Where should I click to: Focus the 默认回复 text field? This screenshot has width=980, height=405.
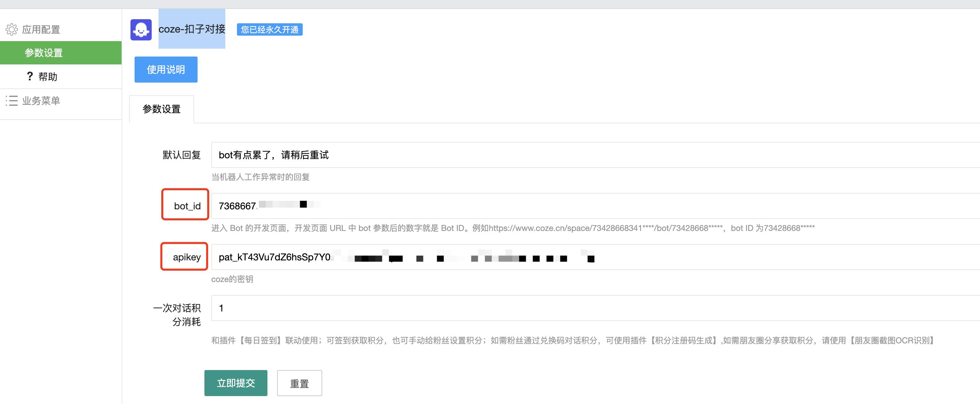(x=571, y=155)
